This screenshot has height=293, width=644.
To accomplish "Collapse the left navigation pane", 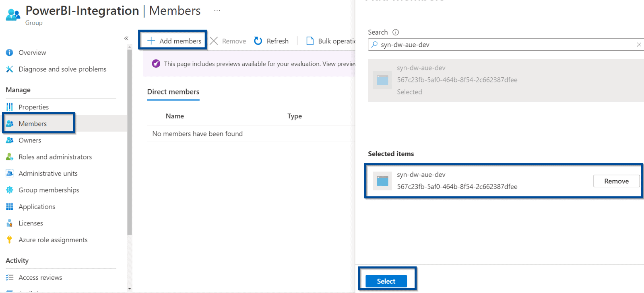I will (126, 38).
